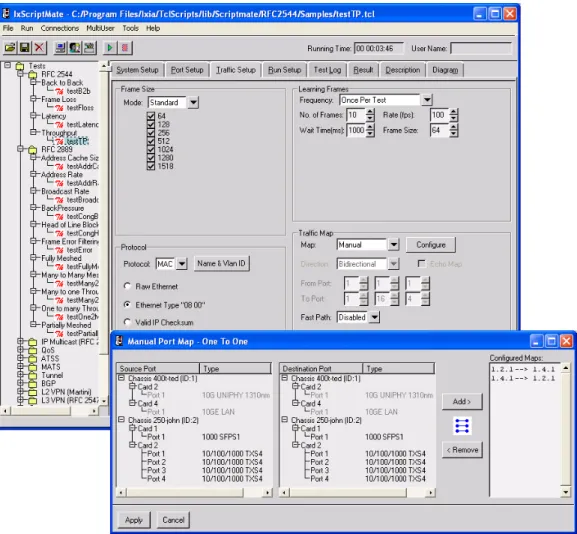Toggle the 256 frame size checkbox

[x=151, y=133]
